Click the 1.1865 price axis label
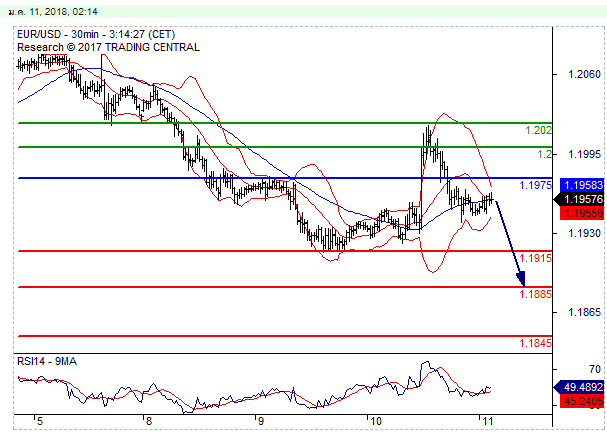Image resolution: width=607 pixels, height=444 pixels. [x=584, y=312]
